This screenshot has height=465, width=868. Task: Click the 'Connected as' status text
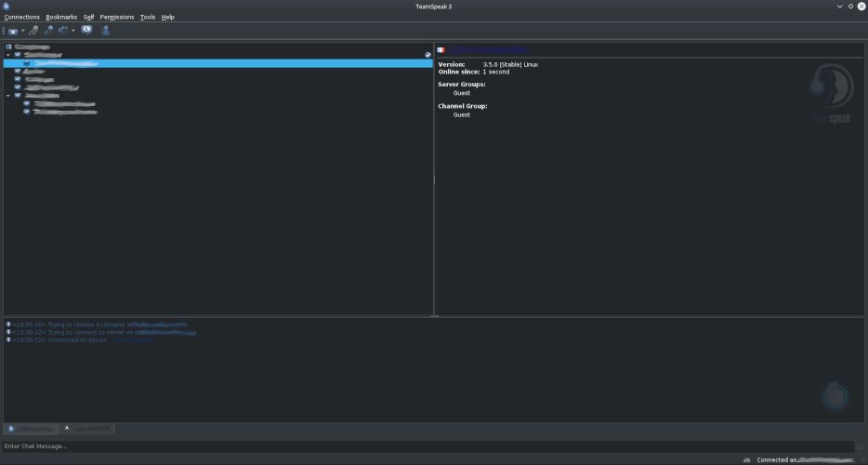point(777,460)
